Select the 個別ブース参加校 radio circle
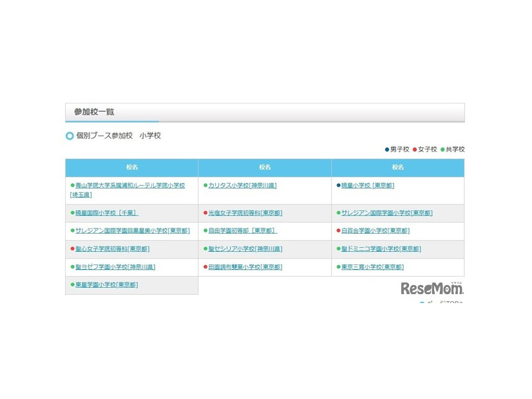This screenshot has width=532, height=399. pyautogui.click(x=69, y=136)
